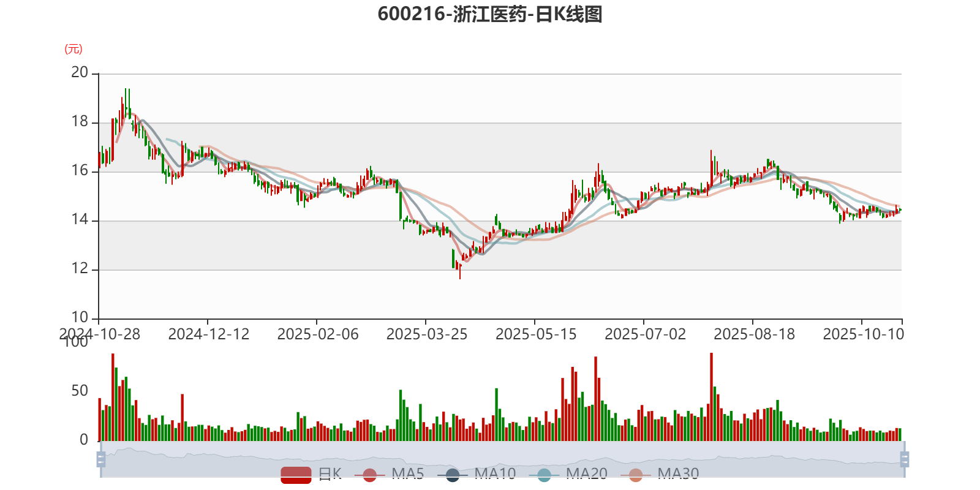Click the 2024-12-12 date axis label
The height and width of the screenshot is (490, 980).
tap(209, 334)
